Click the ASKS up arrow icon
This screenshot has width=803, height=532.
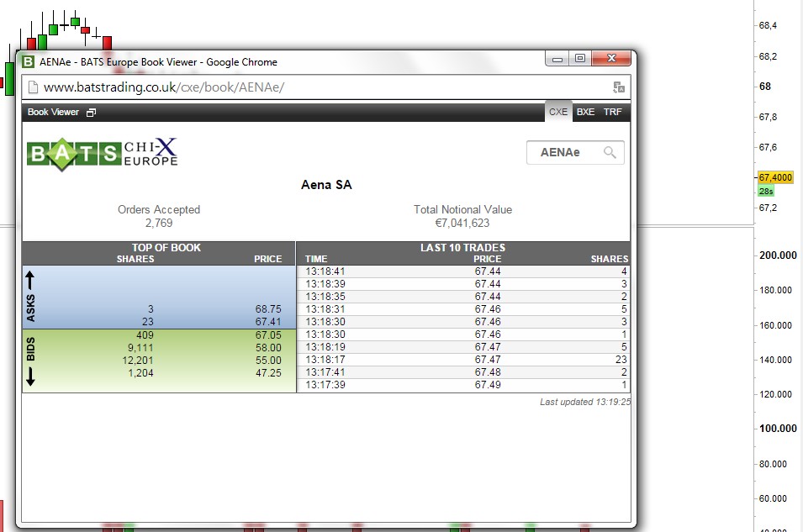tap(29, 280)
